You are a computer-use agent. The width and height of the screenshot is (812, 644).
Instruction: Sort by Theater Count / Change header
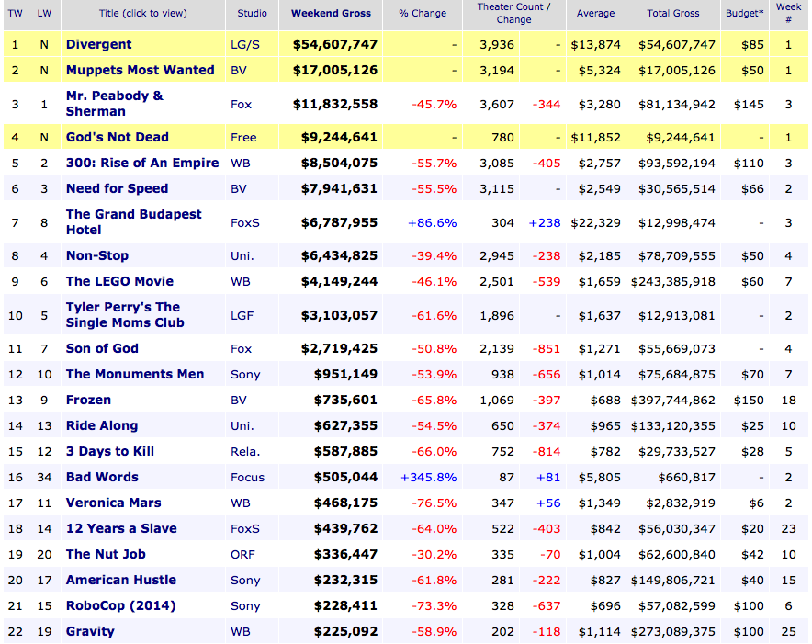[513, 14]
